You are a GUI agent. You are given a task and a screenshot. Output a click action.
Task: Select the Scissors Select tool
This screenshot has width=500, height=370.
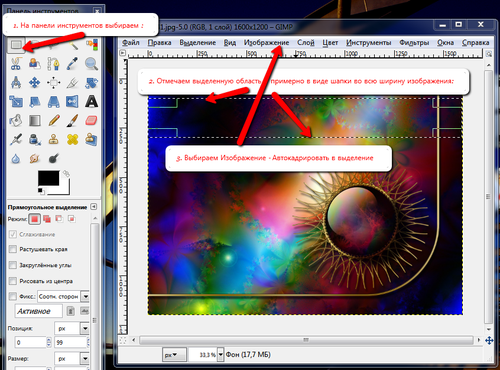pyautogui.click(x=16, y=63)
